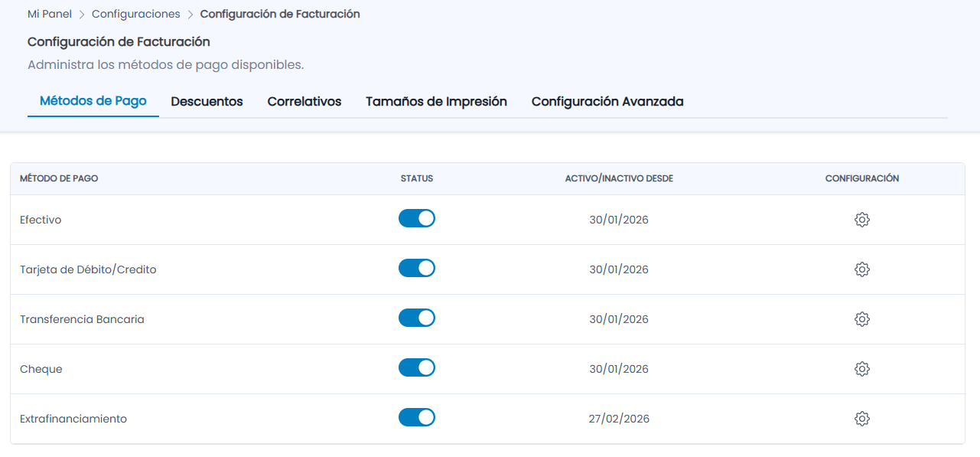Select the Tarjeta de Débito/Credito row label
This screenshot has height=457, width=980.
tap(88, 269)
